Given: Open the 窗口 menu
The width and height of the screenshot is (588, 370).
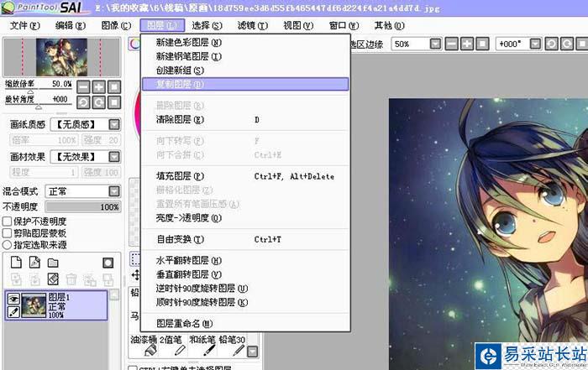Looking at the screenshot, I should click(x=344, y=25).
